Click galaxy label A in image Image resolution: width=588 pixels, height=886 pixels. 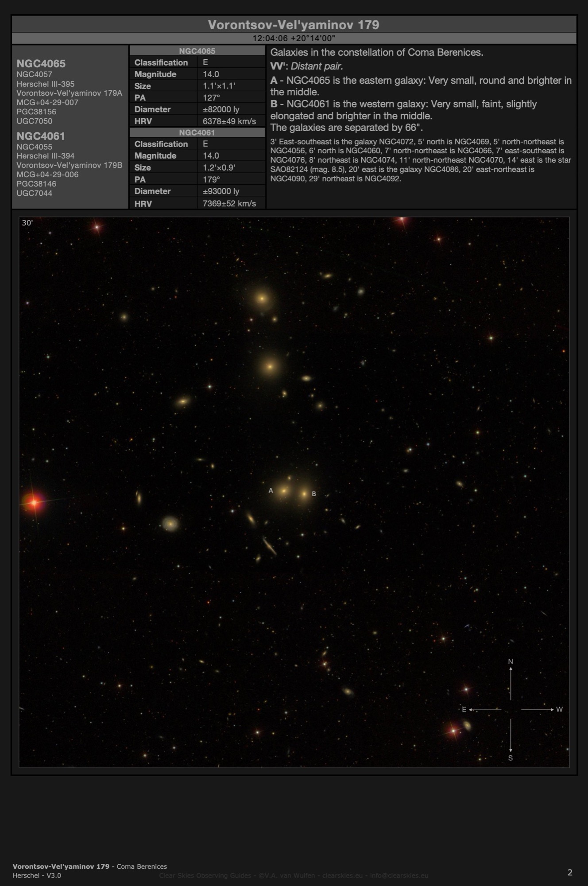(271, 490)
